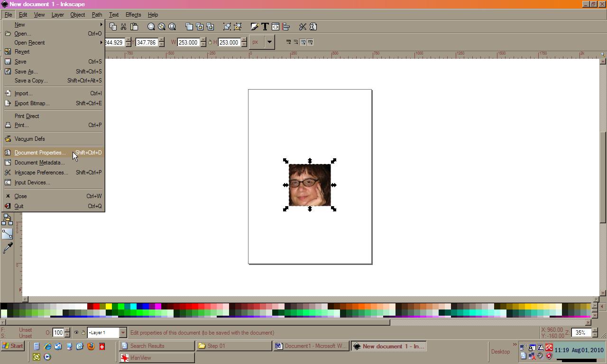
Task: Click the red swatch in palette
Action: [x=96, y=306]
